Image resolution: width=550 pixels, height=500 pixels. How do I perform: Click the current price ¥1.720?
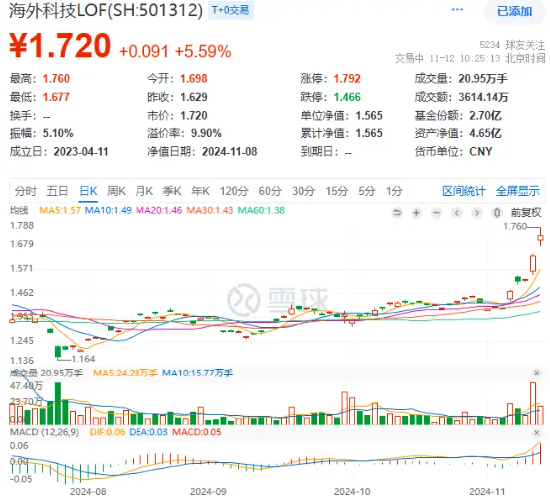(x=60, y=45)
